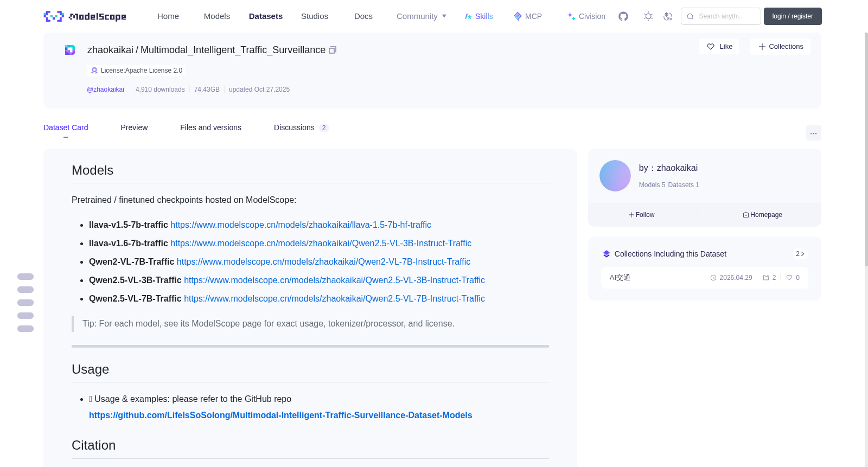
Task: Click the 4,910 downloads text
Action: click(160, 89)
